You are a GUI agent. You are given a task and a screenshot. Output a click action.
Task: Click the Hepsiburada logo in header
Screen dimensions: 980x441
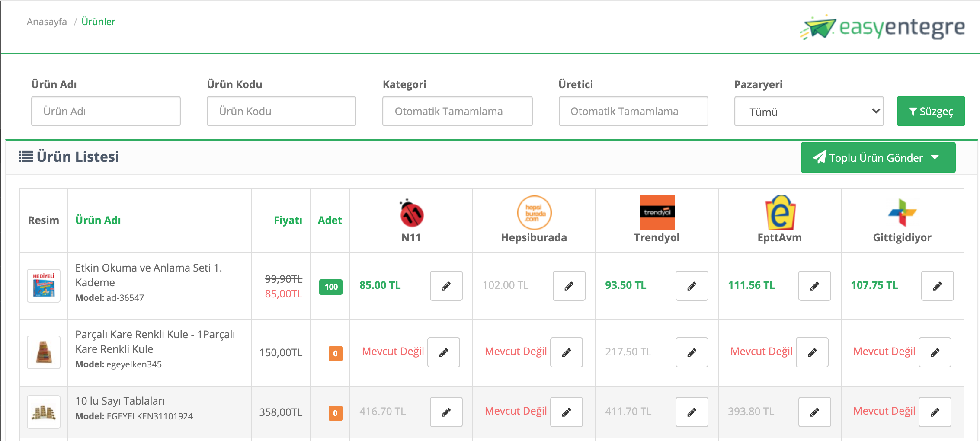click(534, 213)
